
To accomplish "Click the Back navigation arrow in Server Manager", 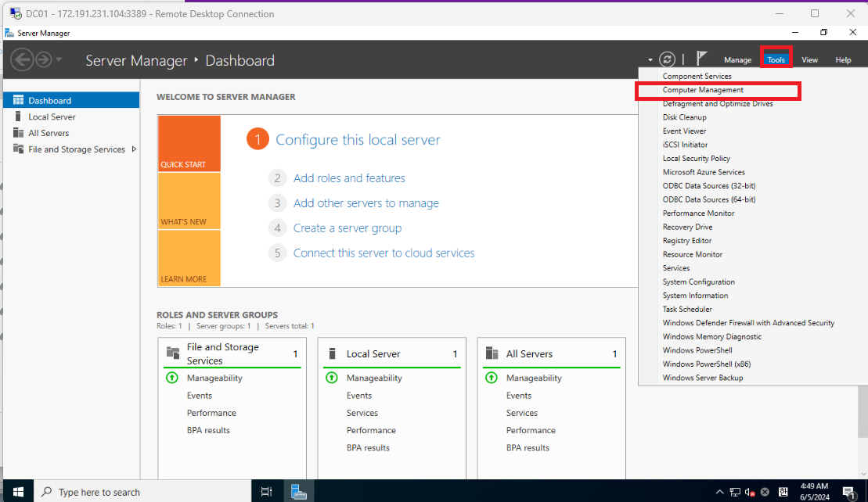I will (x=22, y=59).
